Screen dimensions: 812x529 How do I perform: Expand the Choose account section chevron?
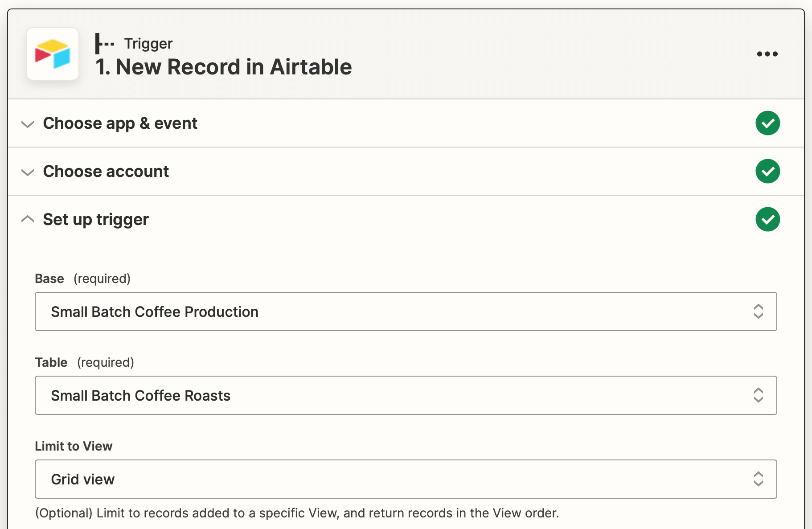(28, 172)
